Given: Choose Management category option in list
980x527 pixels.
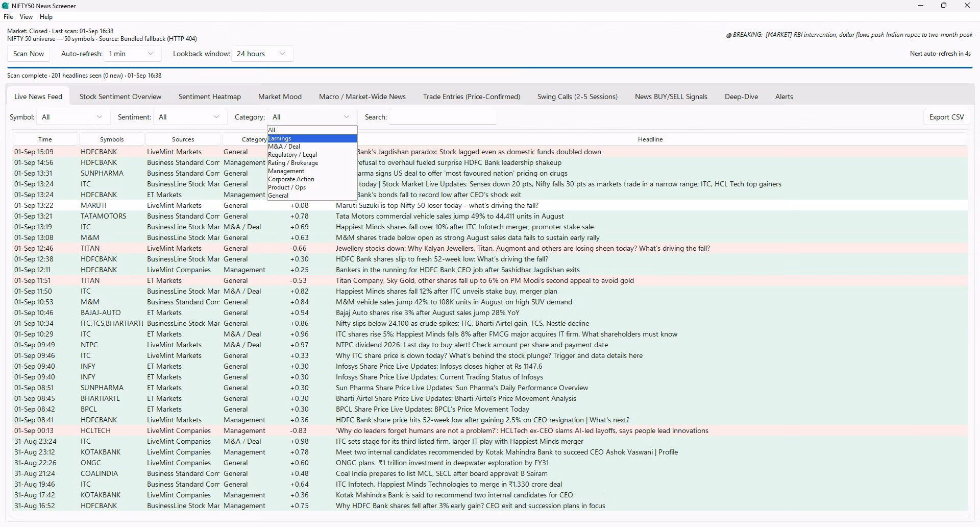Looking at the screenshot, I should pos(312,171).
